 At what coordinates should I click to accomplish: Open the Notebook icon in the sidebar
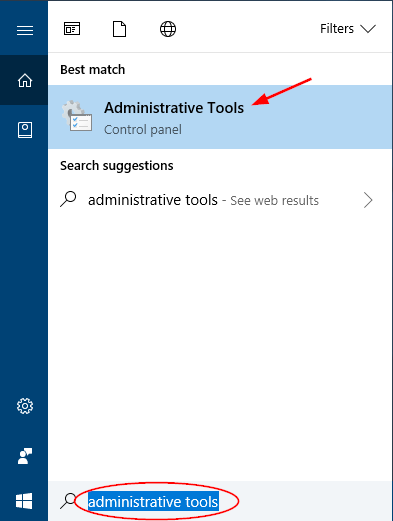pos(25,130)
